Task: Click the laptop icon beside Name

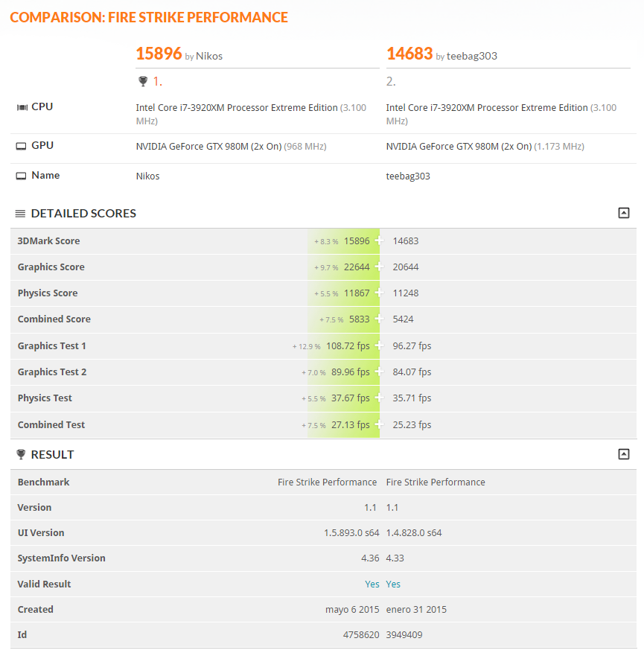Action: coord(22,176)
